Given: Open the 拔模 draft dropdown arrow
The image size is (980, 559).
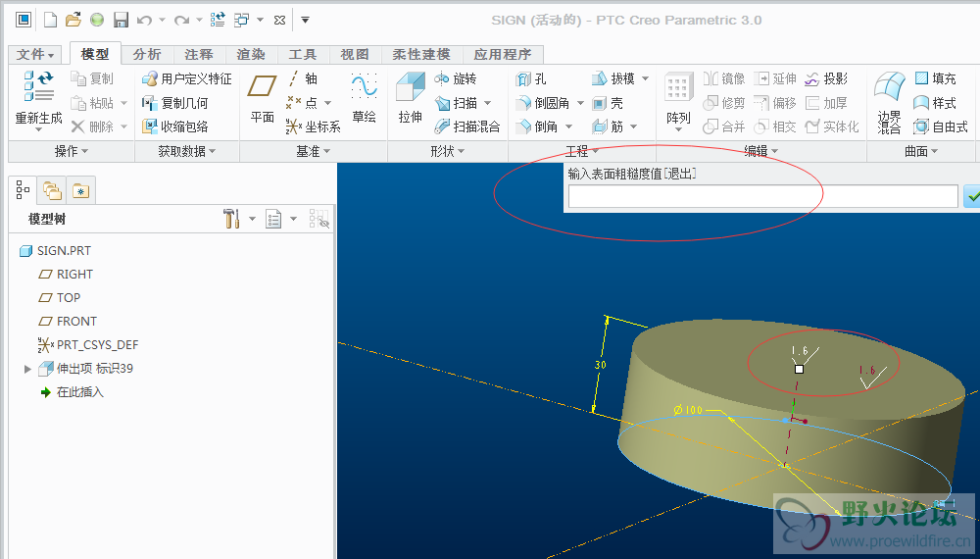Looking at the screenshot, I should (645, 78).
